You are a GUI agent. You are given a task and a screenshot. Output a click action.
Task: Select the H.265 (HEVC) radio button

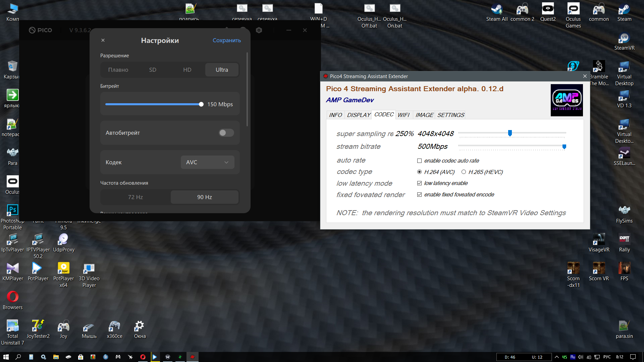pos(464,172)
